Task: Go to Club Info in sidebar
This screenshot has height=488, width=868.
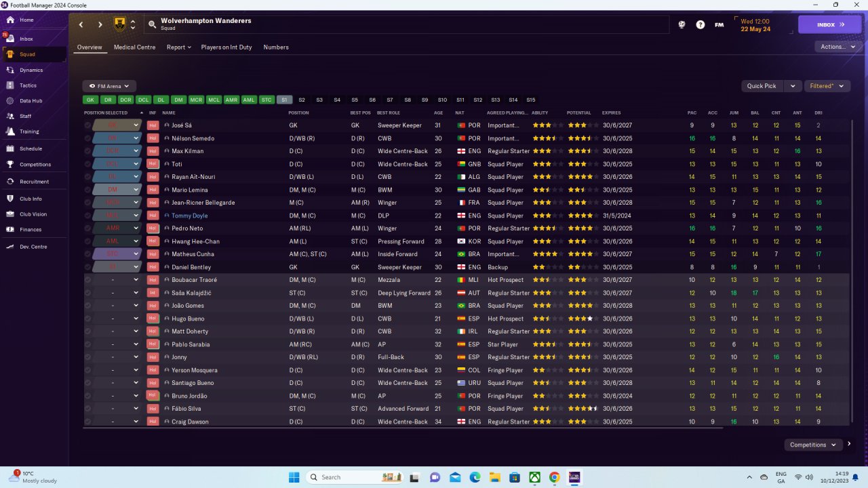Action: pos(31,199)
